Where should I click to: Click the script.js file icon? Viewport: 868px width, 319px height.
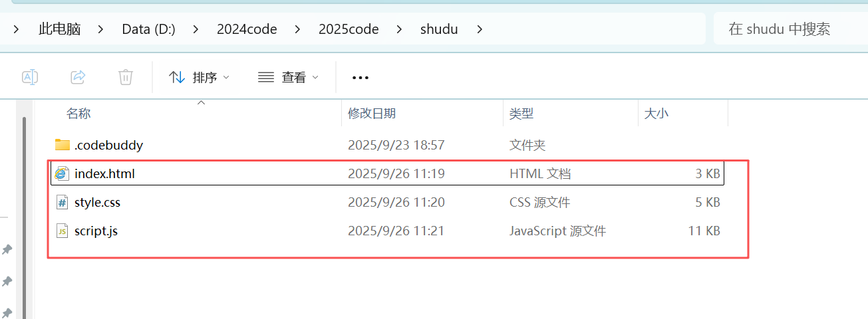click(63, 231)
